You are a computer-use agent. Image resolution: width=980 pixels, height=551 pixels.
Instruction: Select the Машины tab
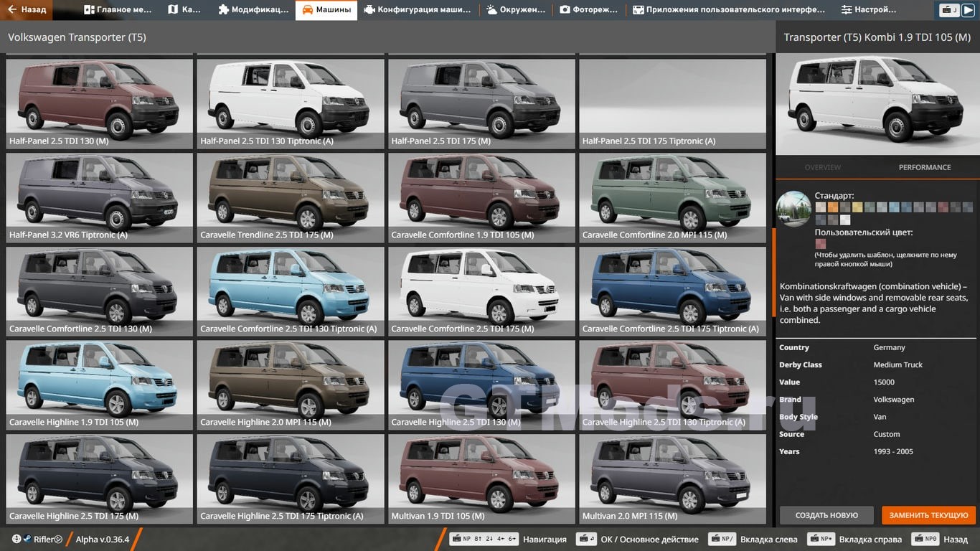(x=326, y=10)
